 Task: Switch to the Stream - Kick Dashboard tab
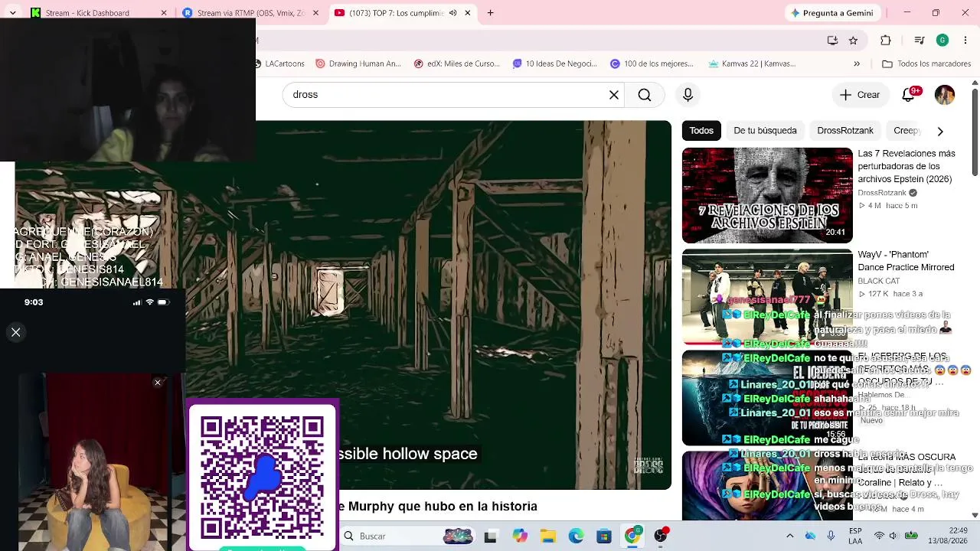click(x=96, y=13)
